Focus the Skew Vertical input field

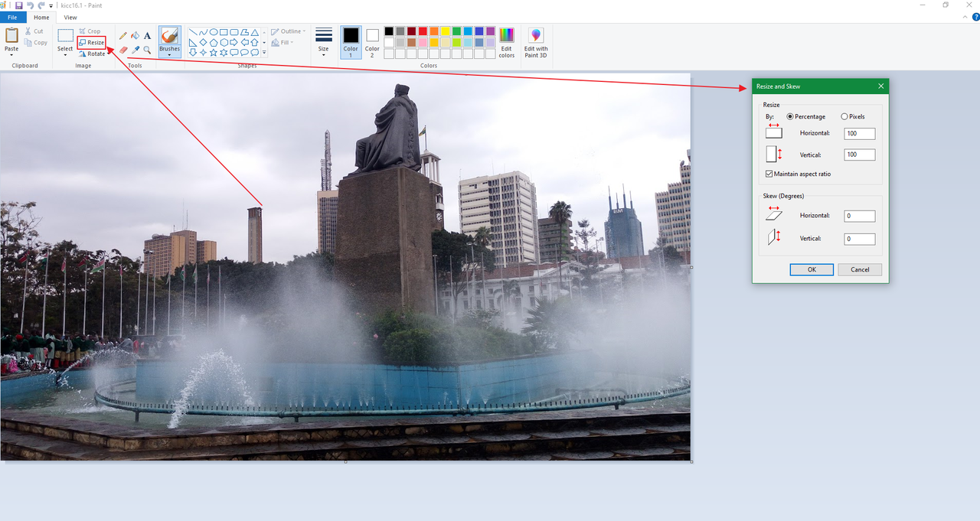(x=860, y=239)
